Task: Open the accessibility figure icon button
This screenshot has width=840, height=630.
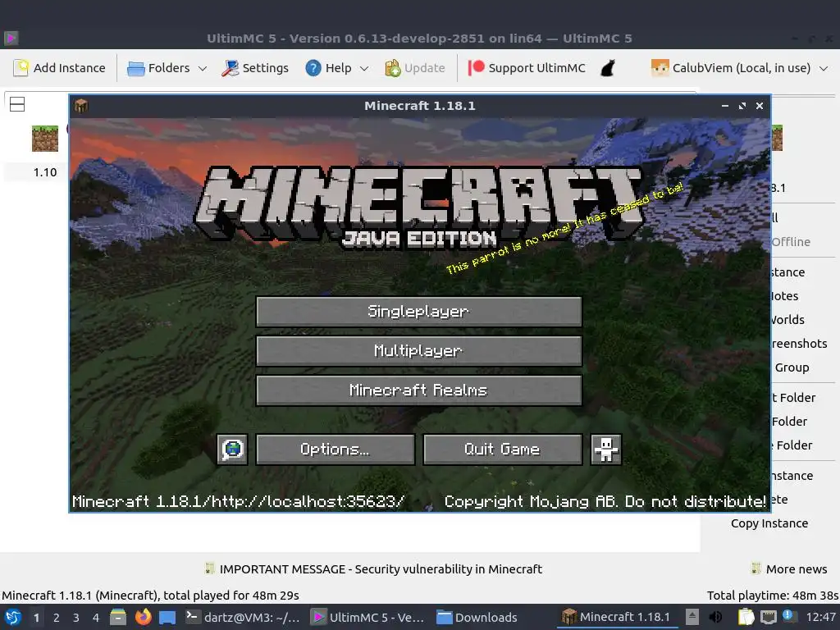Action: (606, 449)
